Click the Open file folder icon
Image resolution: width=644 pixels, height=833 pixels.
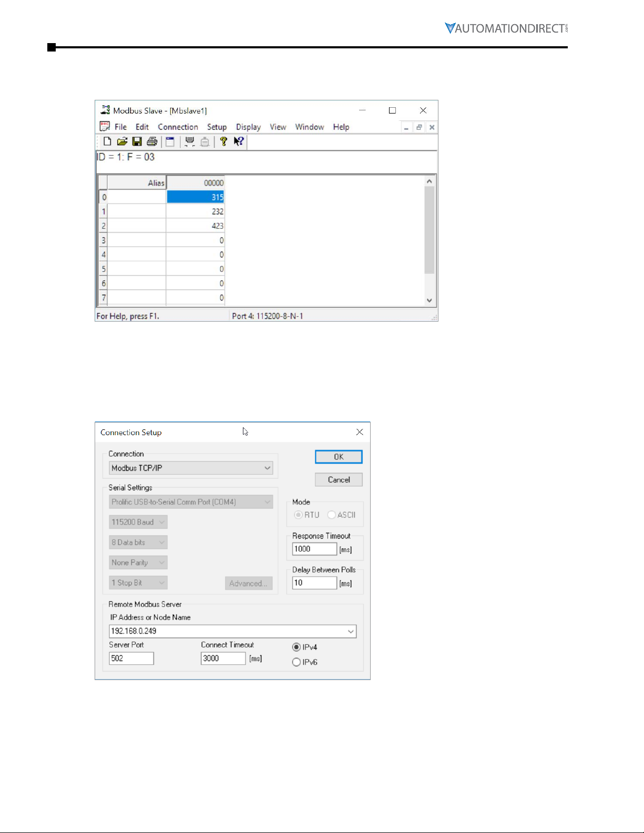click(x=122, y=141)
